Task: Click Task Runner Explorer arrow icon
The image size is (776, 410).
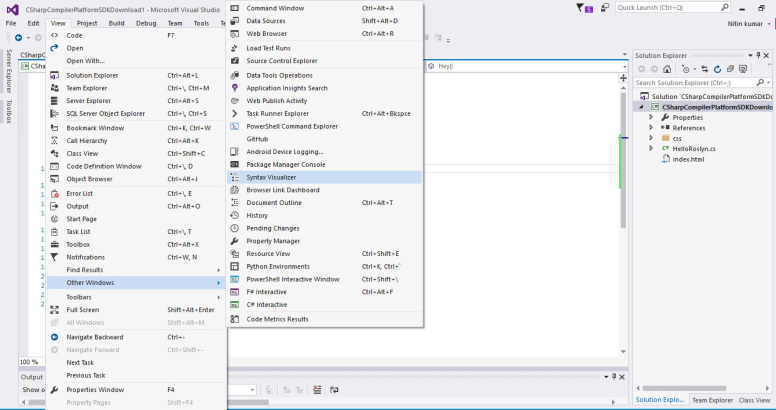Action: click(235, 113)
